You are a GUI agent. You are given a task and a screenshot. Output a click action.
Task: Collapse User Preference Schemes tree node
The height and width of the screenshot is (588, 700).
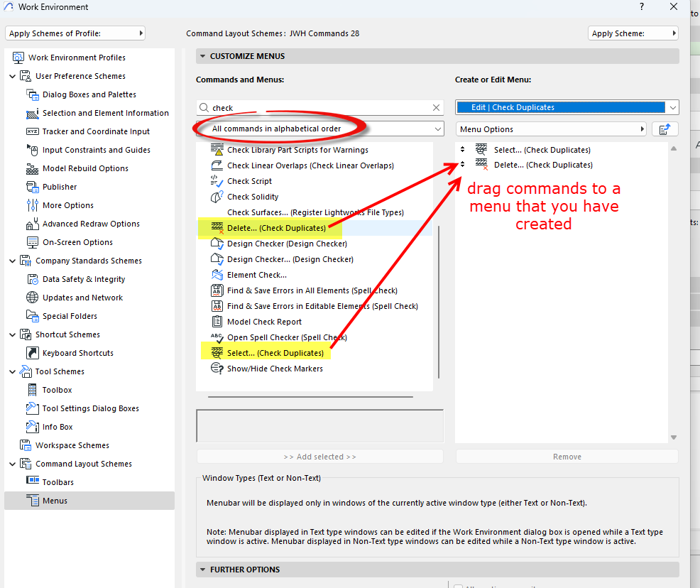(x=13, y=77)
